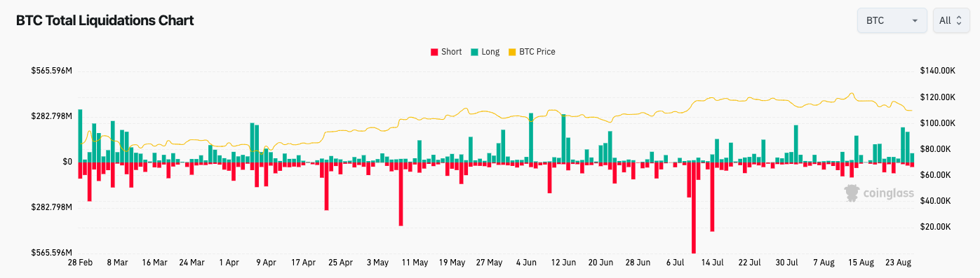Click the tall green bar at 28 Feb
Screen dimensions: 980x278
pyautogui.click(x=80, y=136)
